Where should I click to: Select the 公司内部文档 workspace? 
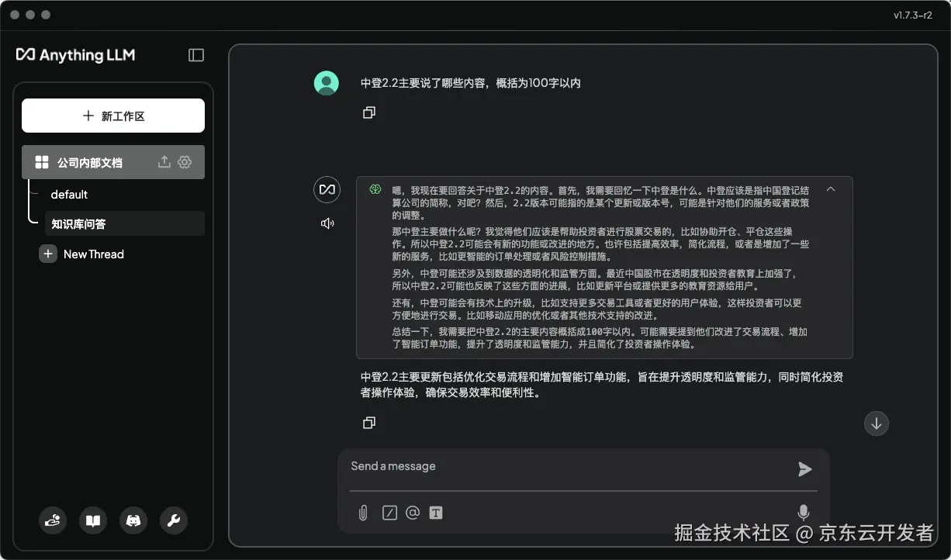pos(113,162)
